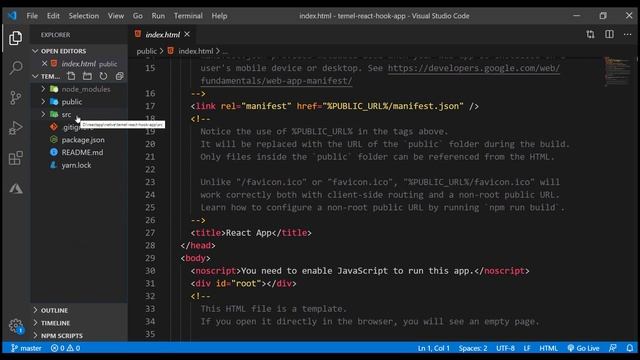Open the Search view in activity bar

point(16,68)
